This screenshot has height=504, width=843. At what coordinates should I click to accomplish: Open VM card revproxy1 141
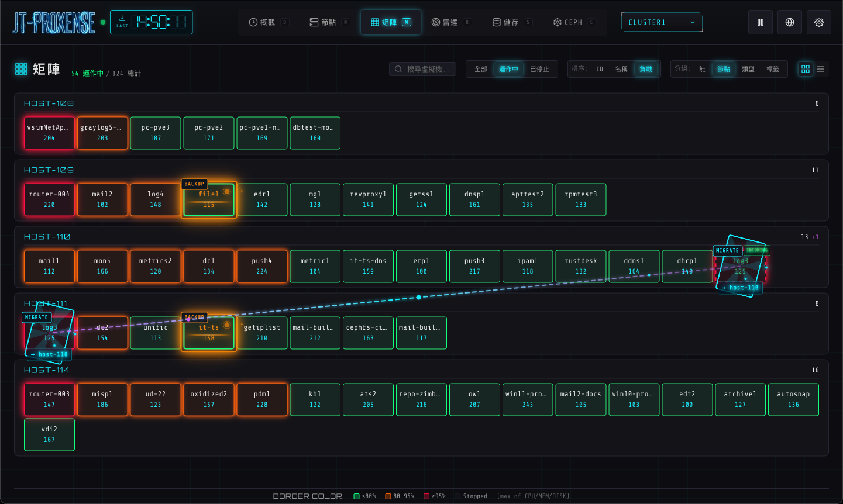tap(368, 199)
